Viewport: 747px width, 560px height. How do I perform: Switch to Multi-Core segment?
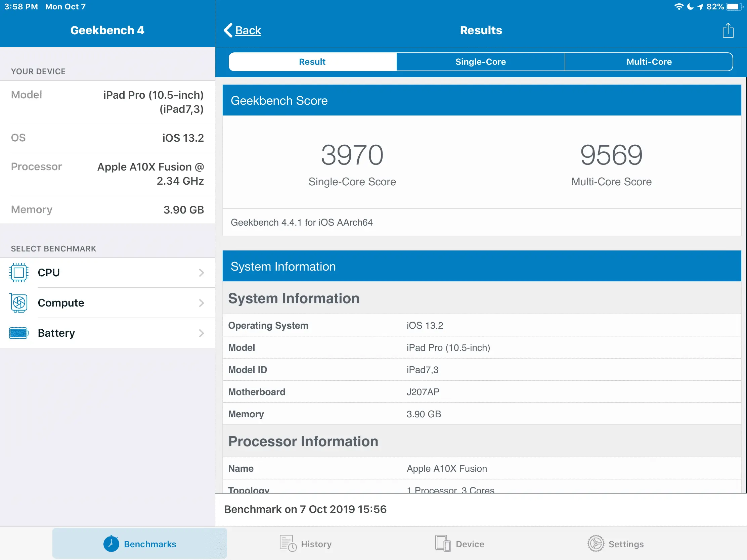(x=649, y=62)
